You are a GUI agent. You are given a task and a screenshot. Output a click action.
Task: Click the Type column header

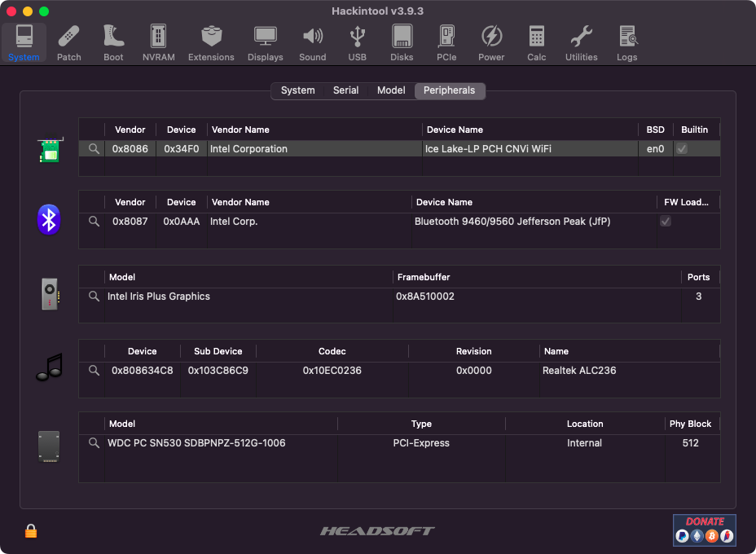click(421, 424)
